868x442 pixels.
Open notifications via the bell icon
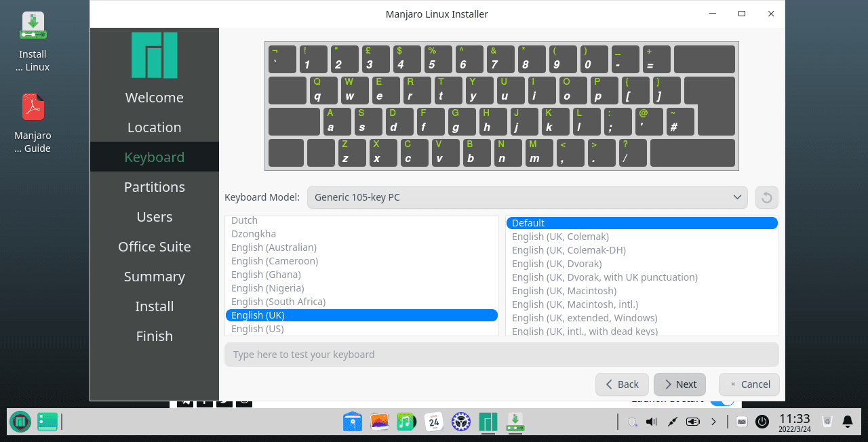point(848,422)
